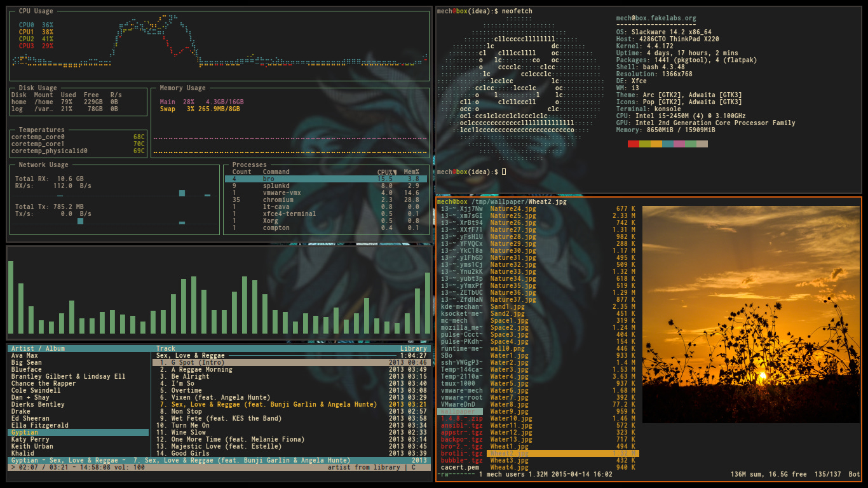
Task: Click the Command column header in Processes
Action: 276,172
